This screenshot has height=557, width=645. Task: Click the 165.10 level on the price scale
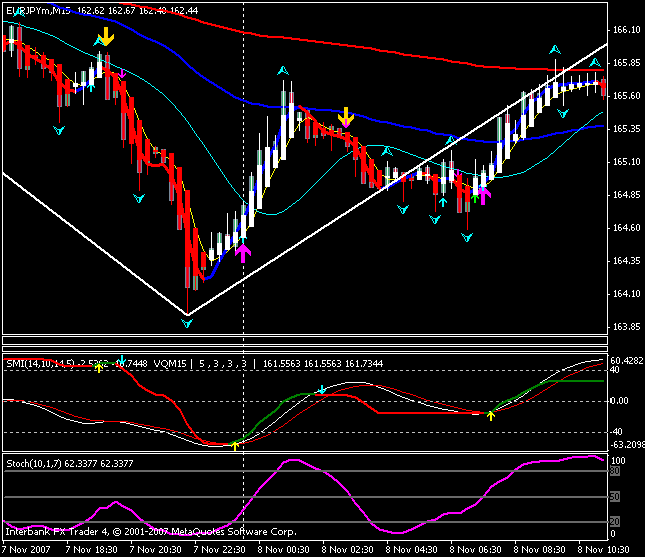[626, 162]
